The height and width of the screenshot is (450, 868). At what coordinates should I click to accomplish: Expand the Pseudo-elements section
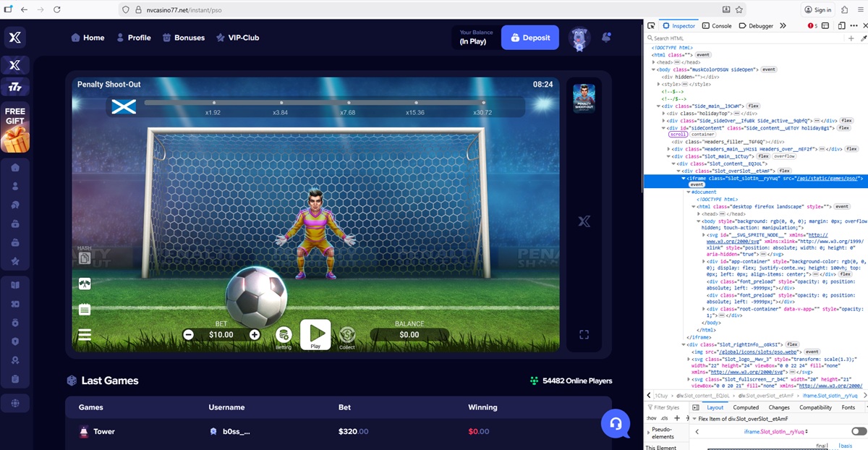pyautogui.click(x=647, y=433)
